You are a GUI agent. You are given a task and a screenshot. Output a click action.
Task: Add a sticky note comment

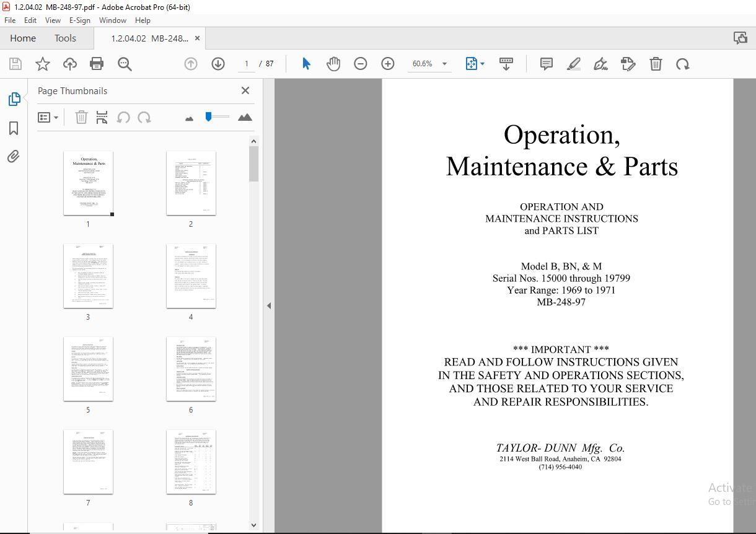click(546, 63)
